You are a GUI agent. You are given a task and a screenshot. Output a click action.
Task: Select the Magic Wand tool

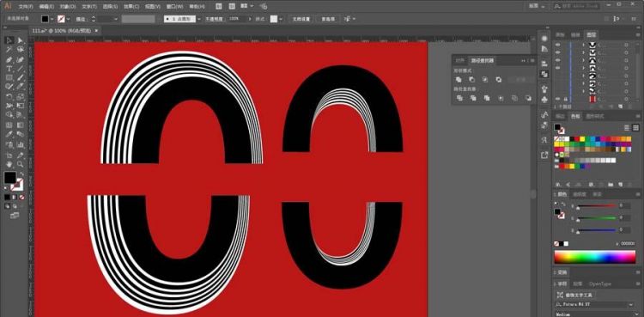coord(9,50)
